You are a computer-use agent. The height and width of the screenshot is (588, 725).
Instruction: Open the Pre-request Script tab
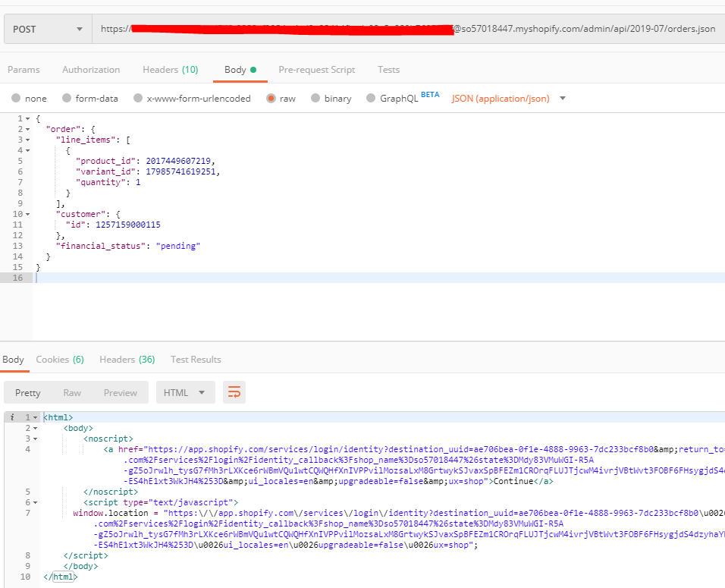pos(317,70)
